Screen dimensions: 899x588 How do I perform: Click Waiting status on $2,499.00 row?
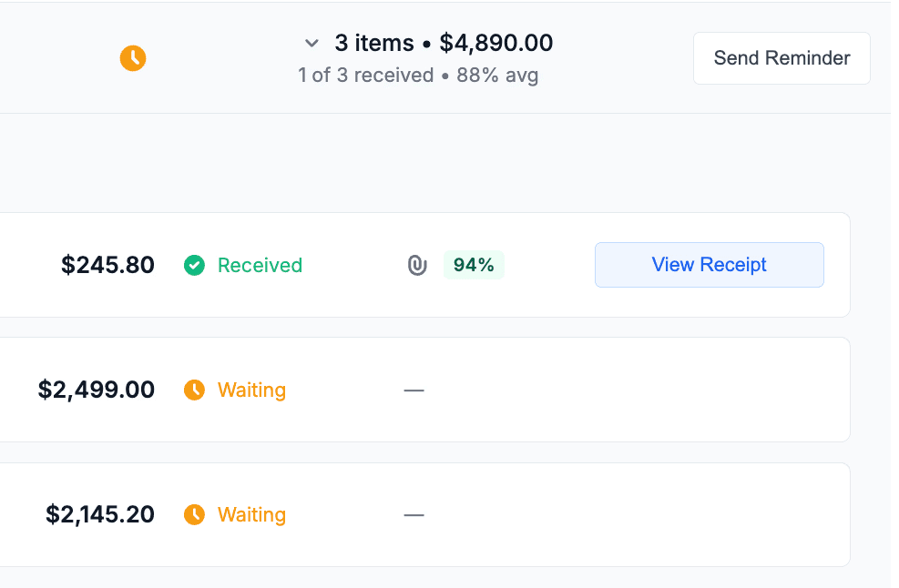click(x=251, y=390)
